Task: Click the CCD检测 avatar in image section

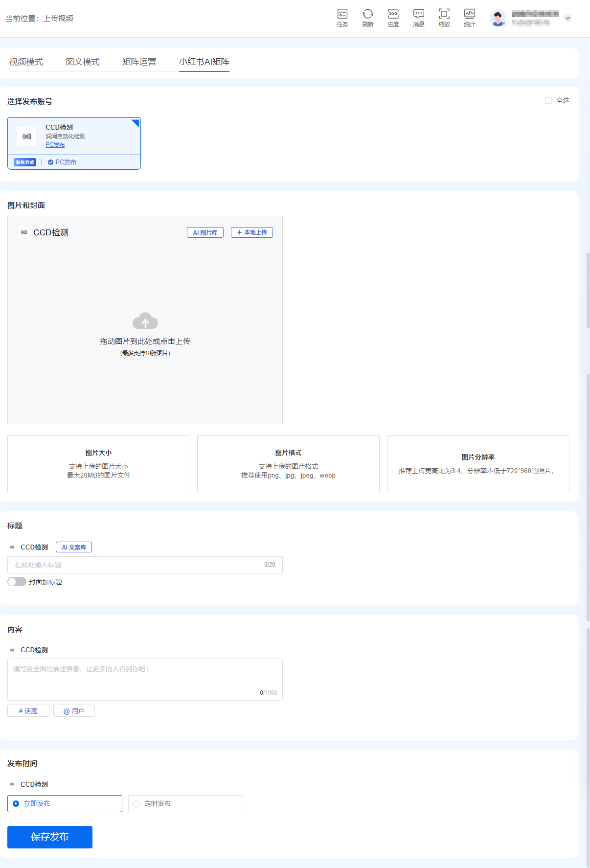Action: pos(23,232)
